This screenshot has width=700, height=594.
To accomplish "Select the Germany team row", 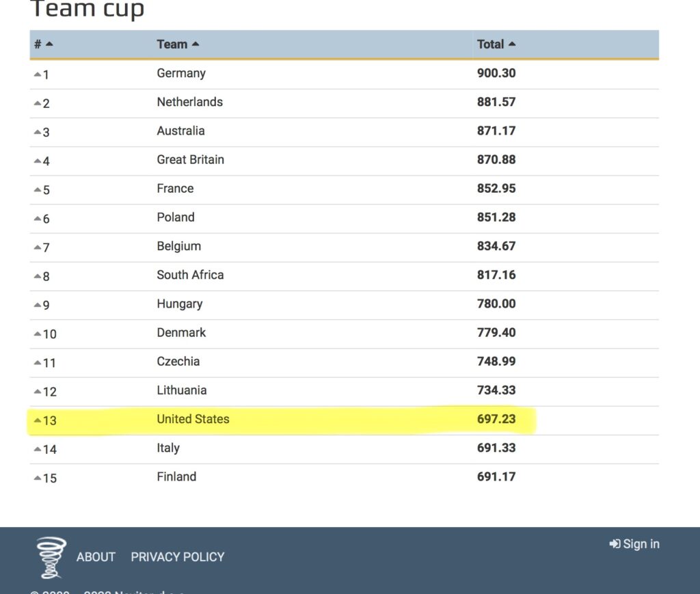I will (x=181, y=73).
